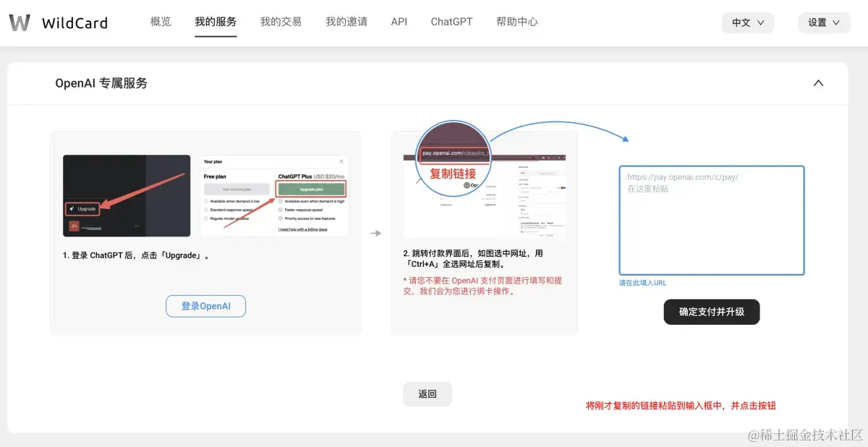Click the step 2 copy URL instruction text
The image size is (868, 447).
(x=473, y=259)
